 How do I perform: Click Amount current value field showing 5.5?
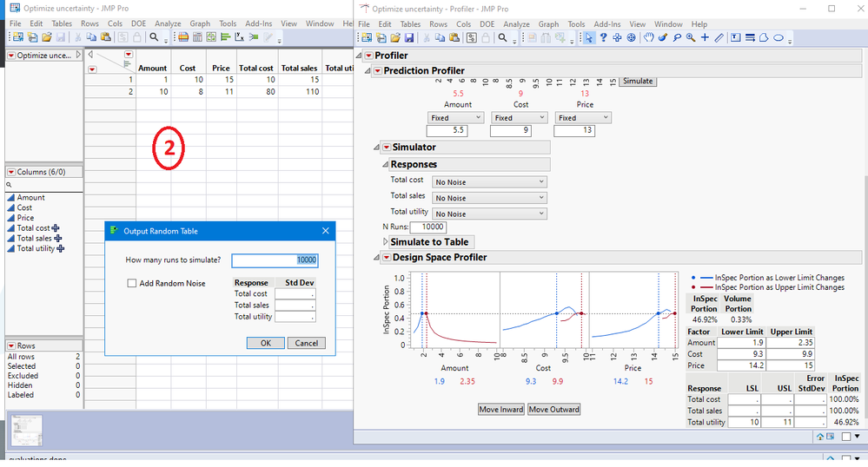(x=447, y=130)
